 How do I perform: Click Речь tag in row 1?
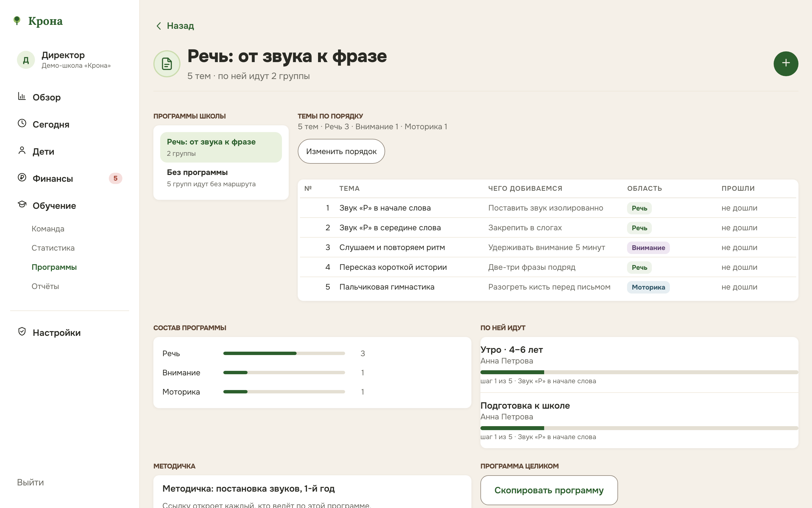pyautogui.click(x=639, y=208)
